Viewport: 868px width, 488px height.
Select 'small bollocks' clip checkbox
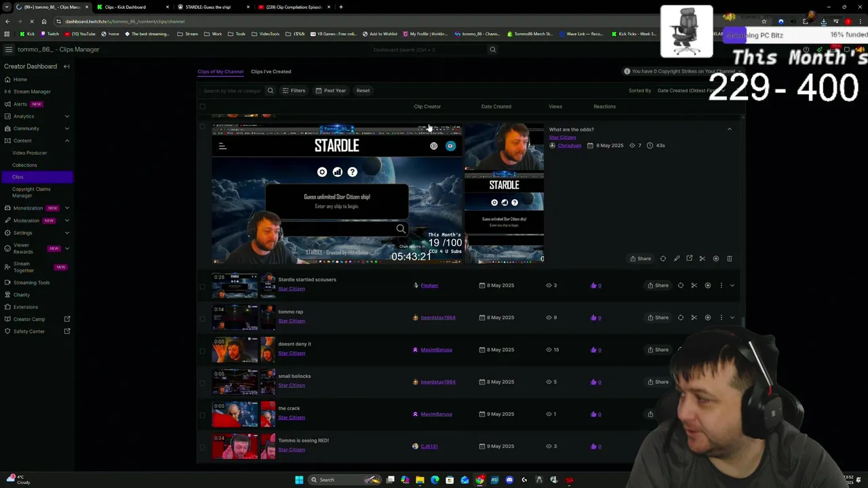click(x=202, y=382)
